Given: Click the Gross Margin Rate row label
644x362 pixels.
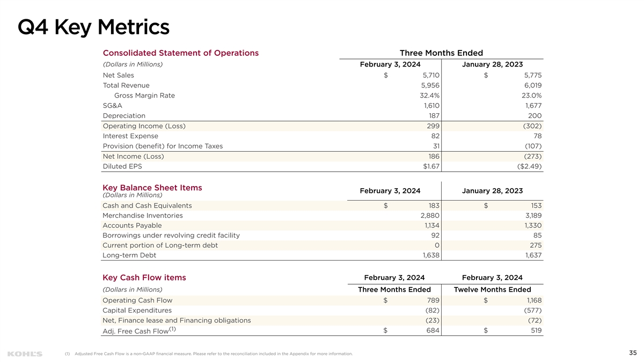Looking at the screenshot, I should click(144, 96).
